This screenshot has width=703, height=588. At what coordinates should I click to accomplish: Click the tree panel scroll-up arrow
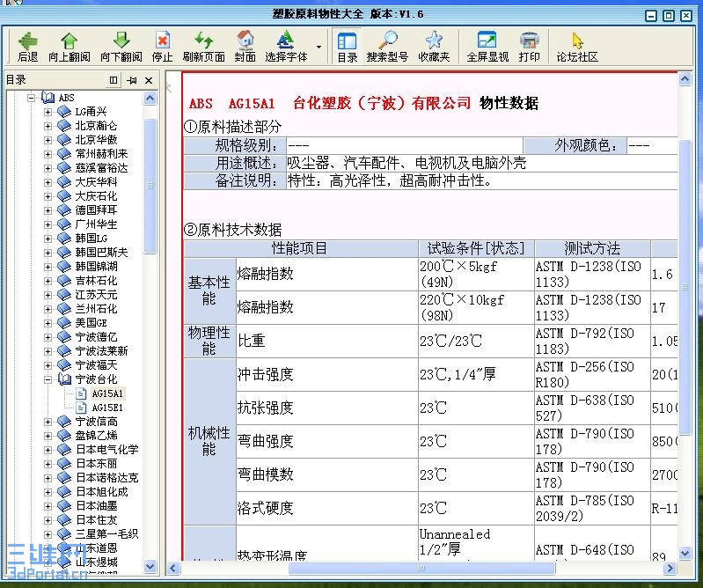[x=150, y=98]
